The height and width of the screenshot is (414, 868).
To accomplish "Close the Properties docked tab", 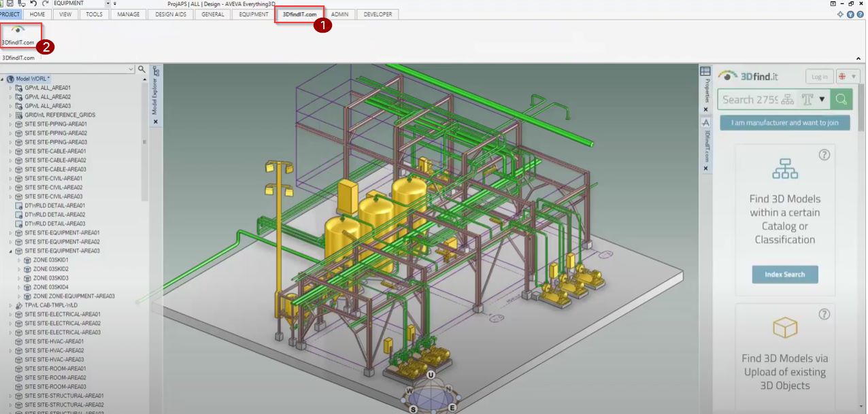I will tap(705, 109).
